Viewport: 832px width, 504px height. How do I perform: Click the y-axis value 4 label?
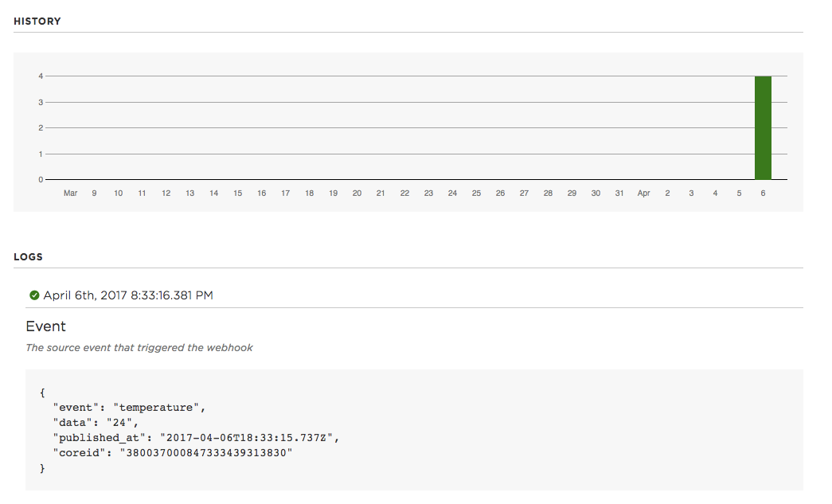[x=40, y=76]
